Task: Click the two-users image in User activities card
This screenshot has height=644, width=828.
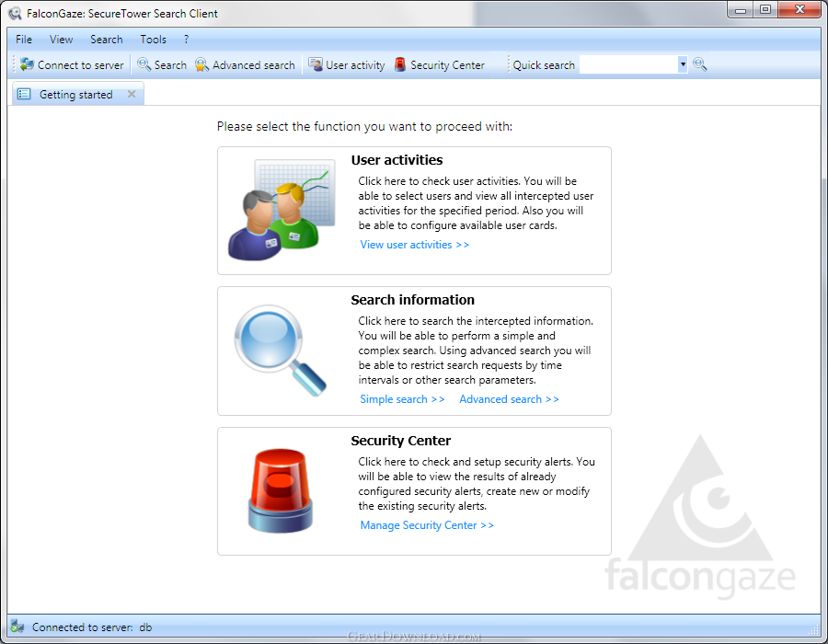Action: point(282,210)
